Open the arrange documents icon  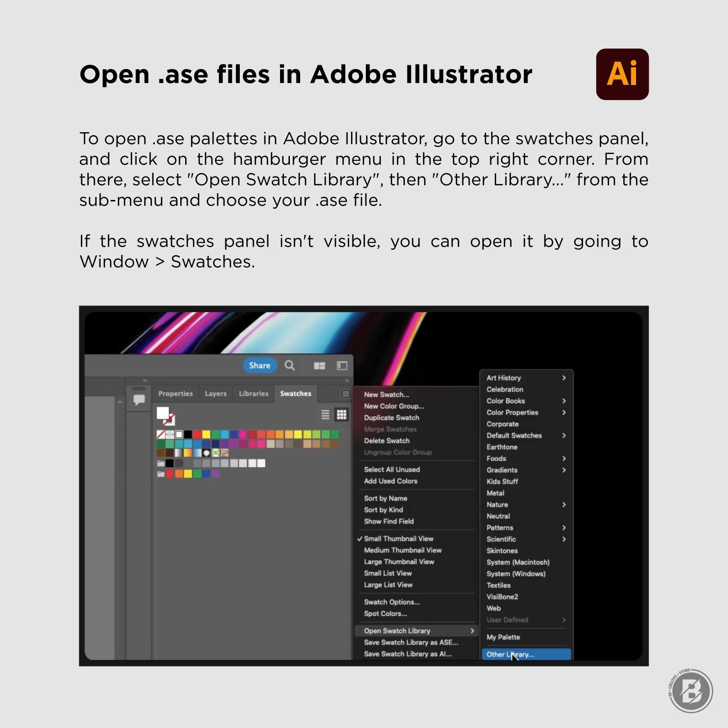[x=319, y=366]
